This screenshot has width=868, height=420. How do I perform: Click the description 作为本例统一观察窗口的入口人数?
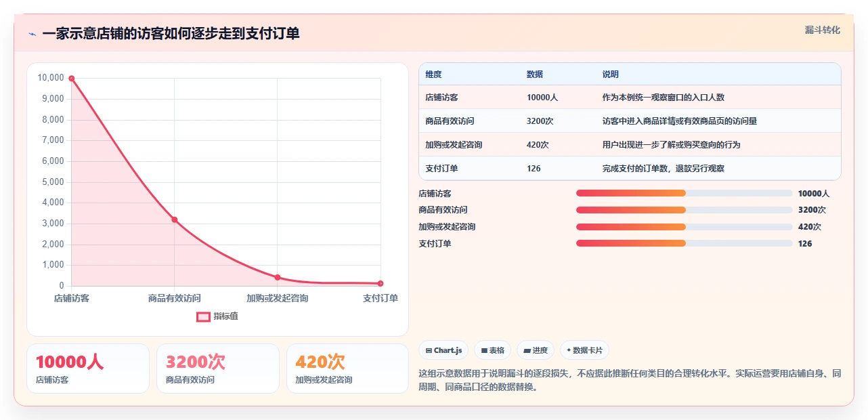point(664,98)
